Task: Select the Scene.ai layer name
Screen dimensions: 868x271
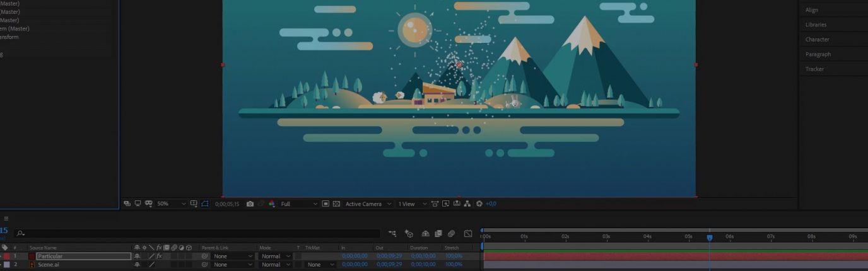Action: click(48, 265)
